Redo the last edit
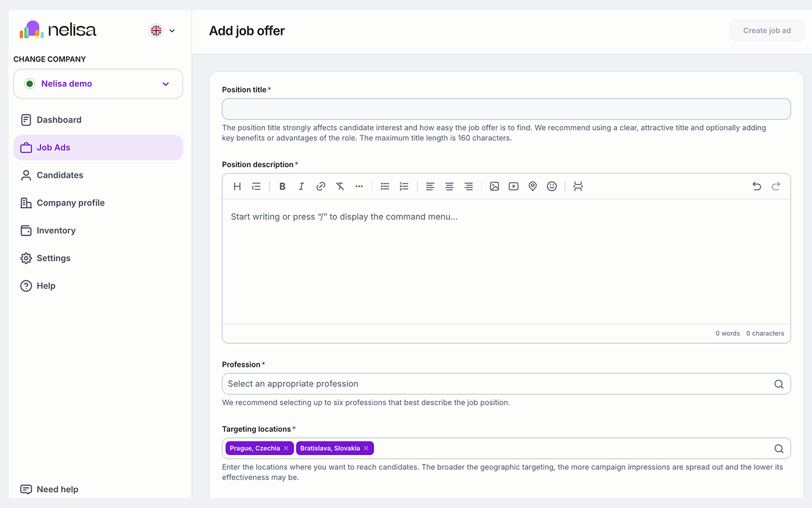The image size is (812, 508). pyautogui.click(x=776, y=186)
